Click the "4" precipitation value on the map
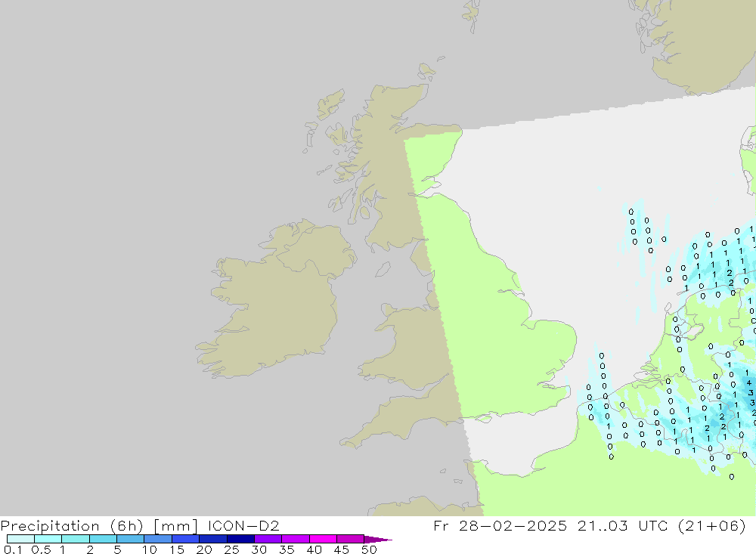 coord(748,383)
